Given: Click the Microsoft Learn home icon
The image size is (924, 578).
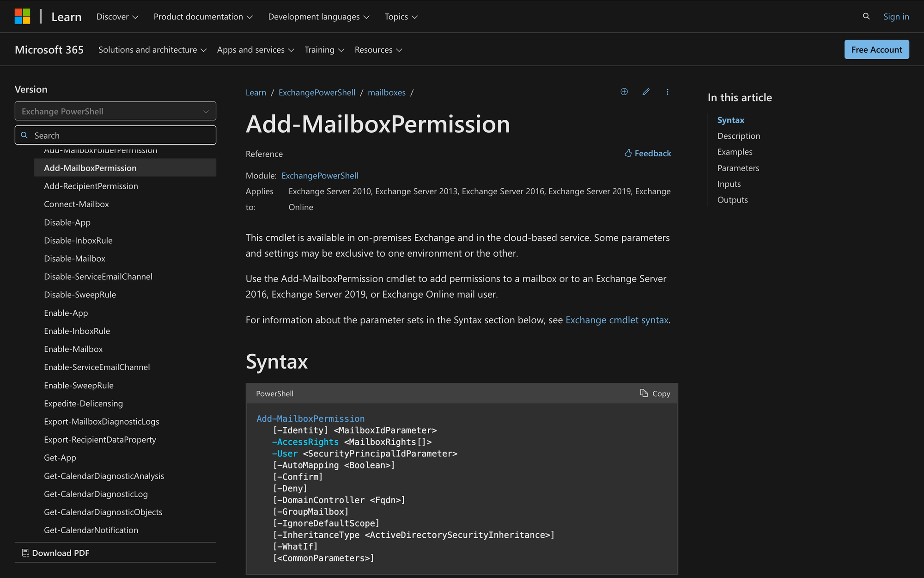Looking at the screenshot, I should pos(66,16).
